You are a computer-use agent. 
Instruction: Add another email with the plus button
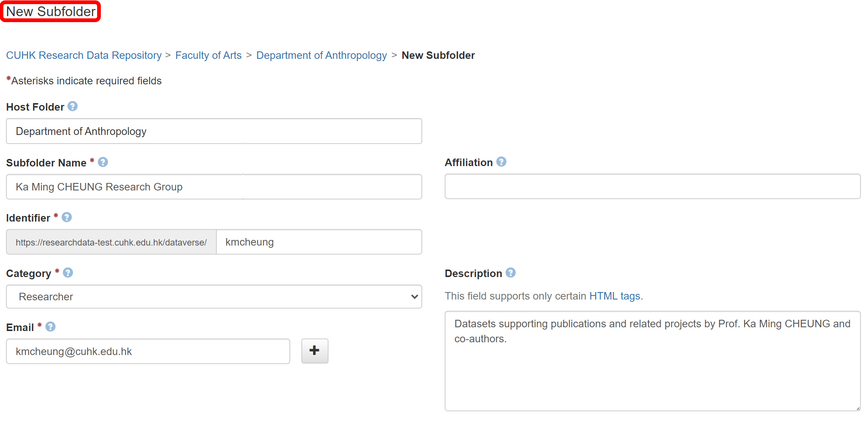[x=315, y=351]
